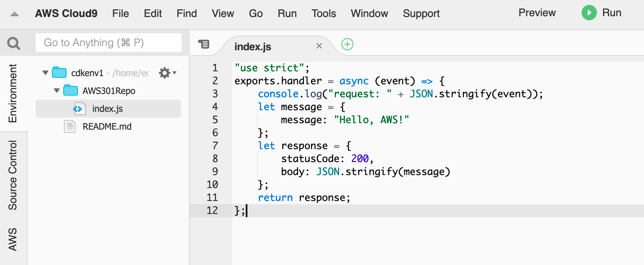Open environment settings gear icon
The height and width of the screenshot is (265, 644).
tap(164, 73)
